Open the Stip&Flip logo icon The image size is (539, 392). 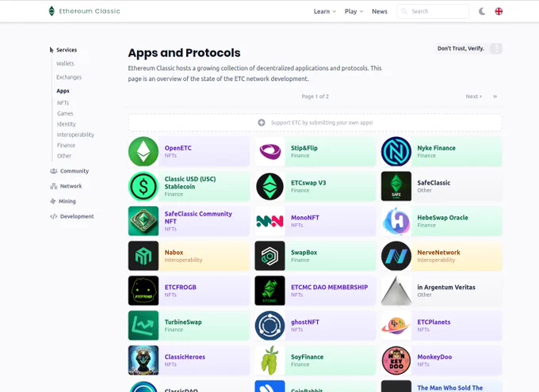(269, 151)
